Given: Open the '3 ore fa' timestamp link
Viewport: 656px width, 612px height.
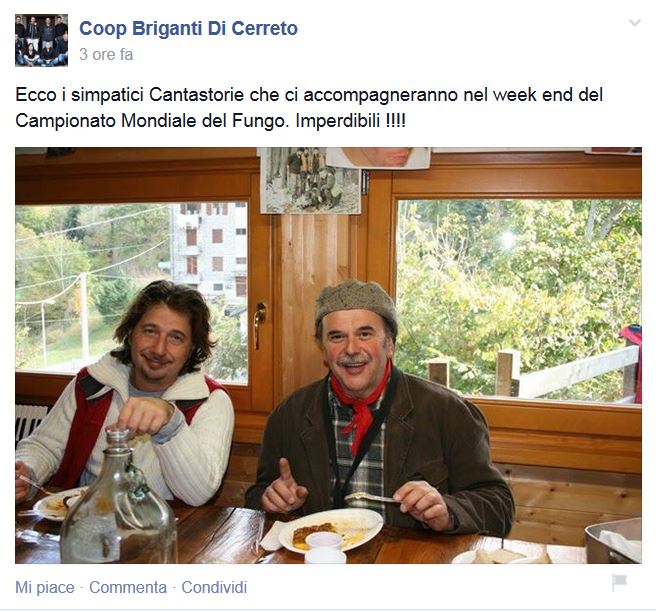Looking at the screenshot, I should click(x=106, y=54).
